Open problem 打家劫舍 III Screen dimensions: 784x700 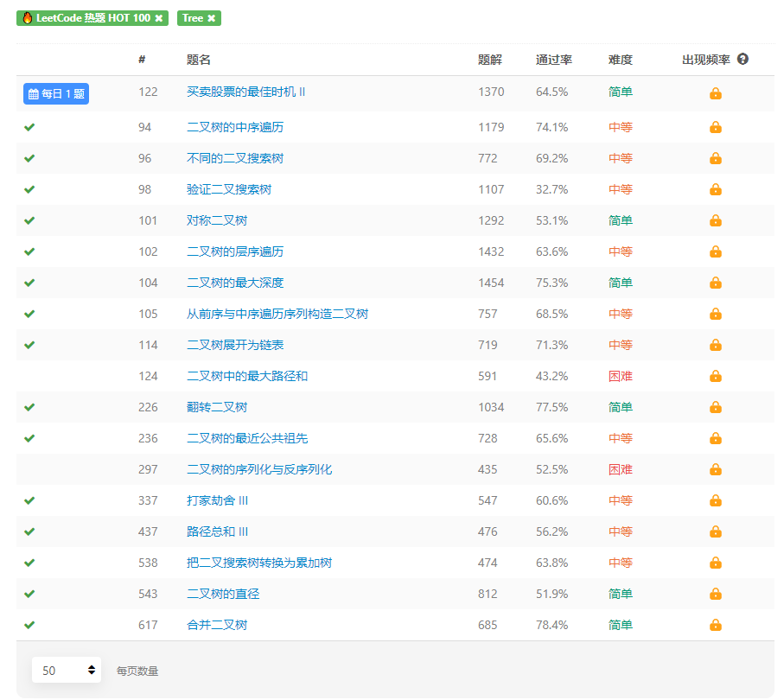point(217,500)
